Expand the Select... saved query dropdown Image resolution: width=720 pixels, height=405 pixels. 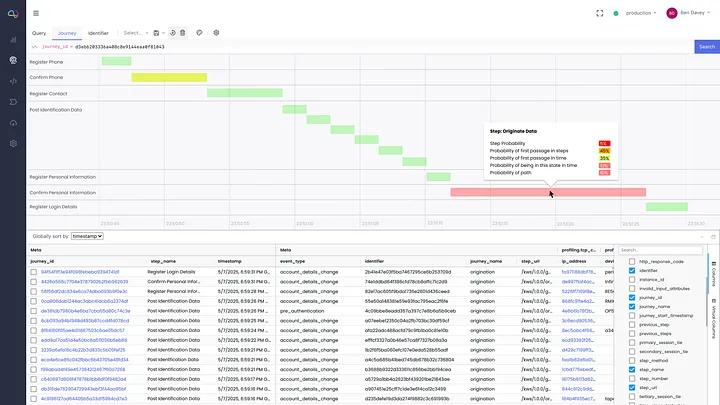click(135, 33)
